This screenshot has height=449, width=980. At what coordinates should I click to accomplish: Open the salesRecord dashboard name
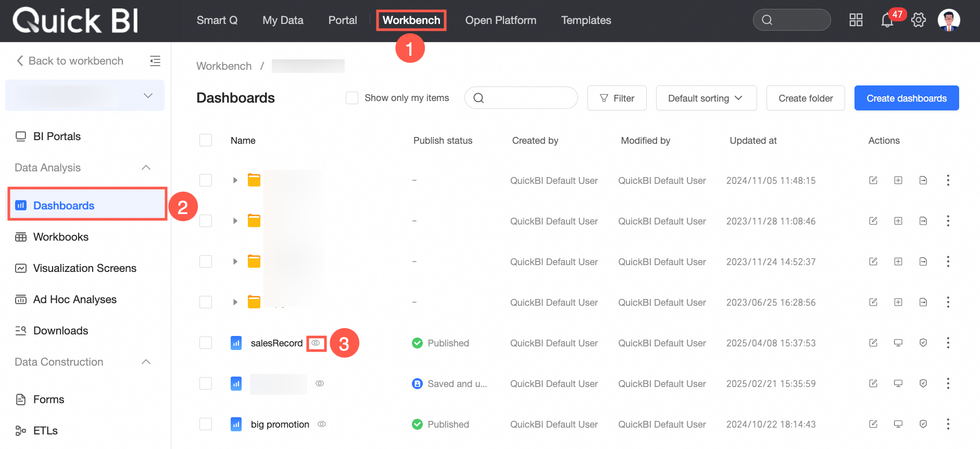pyautogui.click(x=277, y=343)
